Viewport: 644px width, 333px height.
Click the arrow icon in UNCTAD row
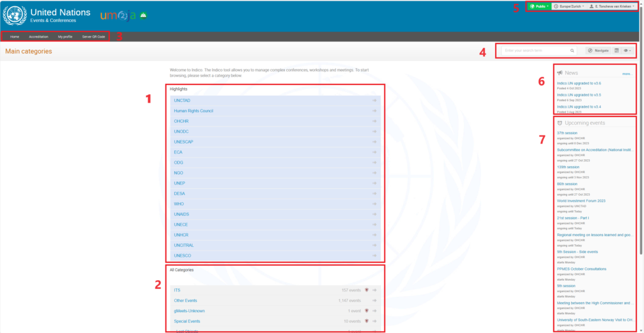374,100
